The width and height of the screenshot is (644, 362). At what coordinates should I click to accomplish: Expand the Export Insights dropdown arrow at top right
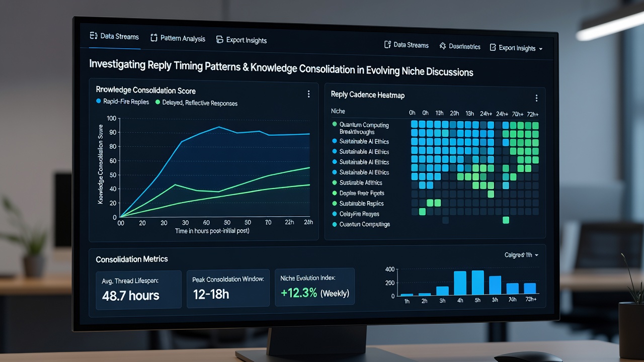(x=540, y=49)
